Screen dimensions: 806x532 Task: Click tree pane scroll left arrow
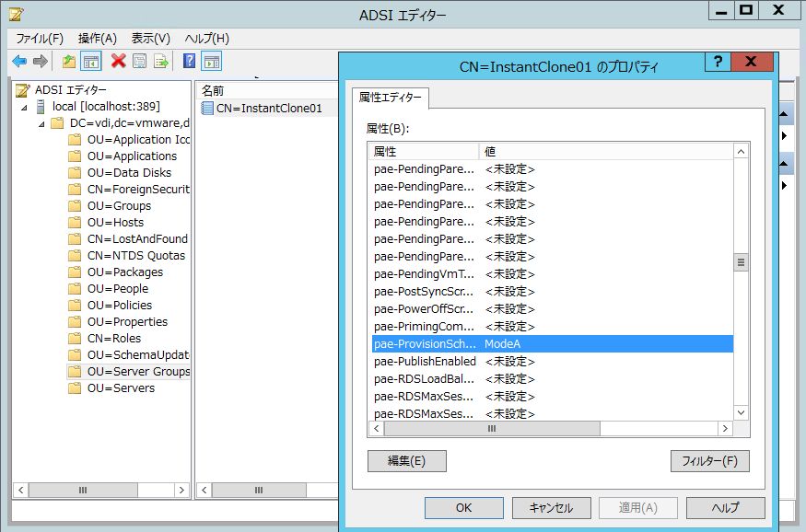tap(20, 491)
